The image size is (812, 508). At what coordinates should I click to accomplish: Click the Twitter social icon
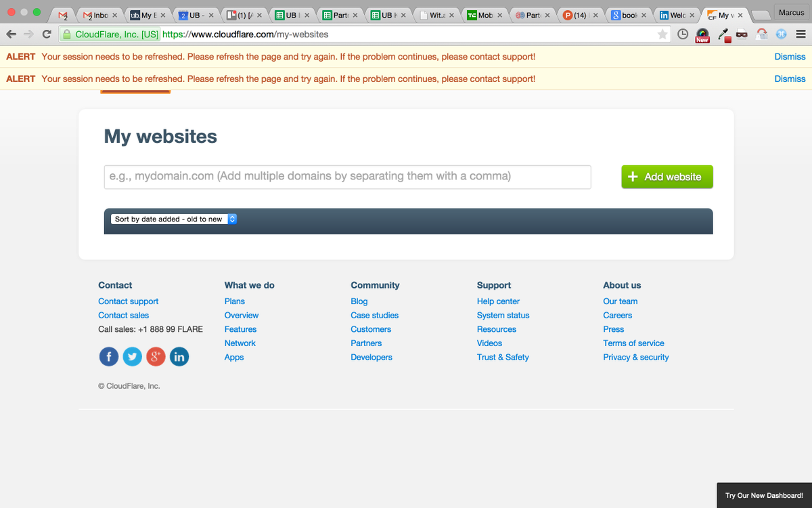point(132,356)
